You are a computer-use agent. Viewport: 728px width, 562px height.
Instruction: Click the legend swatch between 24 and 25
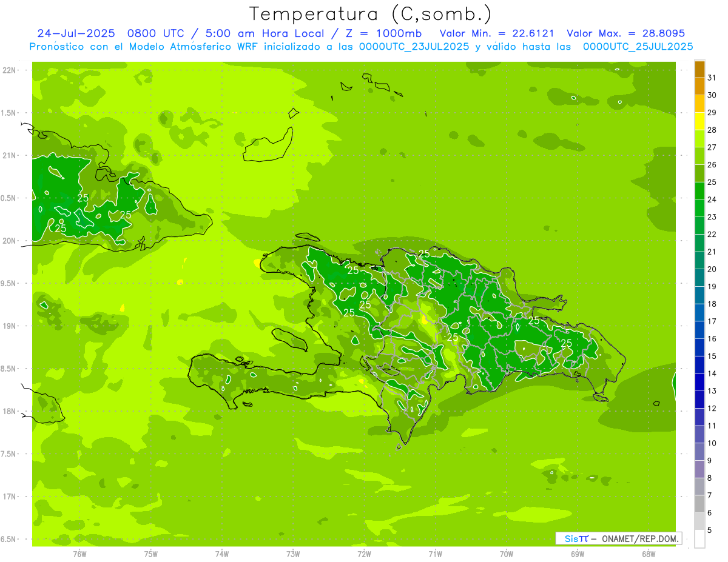click(x=699, y=191)
